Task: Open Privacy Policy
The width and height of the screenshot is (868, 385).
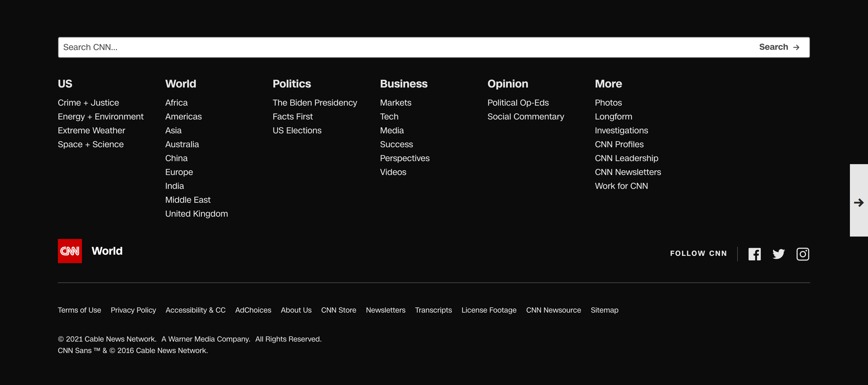Action: pyautogui.click(x=133, y=310)
